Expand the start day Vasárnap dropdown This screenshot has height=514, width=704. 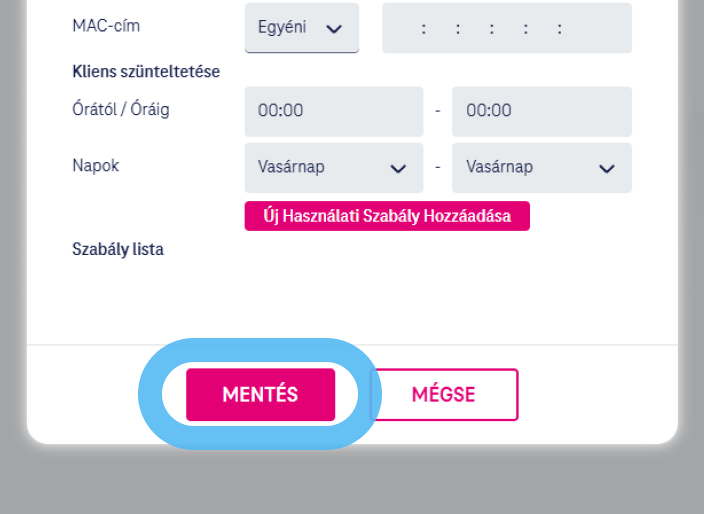(333, 168)
